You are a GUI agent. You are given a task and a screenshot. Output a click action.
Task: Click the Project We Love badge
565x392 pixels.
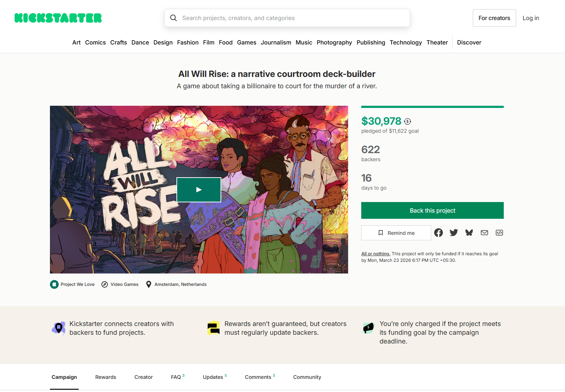pyautogui.click(x=54, y=284)
